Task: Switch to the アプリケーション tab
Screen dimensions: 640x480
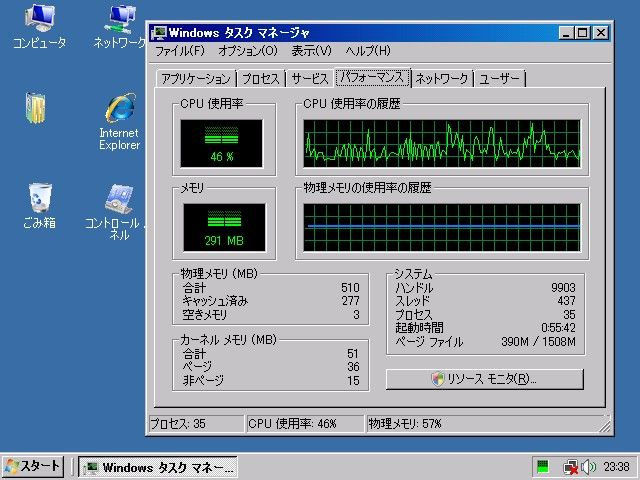Action: pos(196,79)
